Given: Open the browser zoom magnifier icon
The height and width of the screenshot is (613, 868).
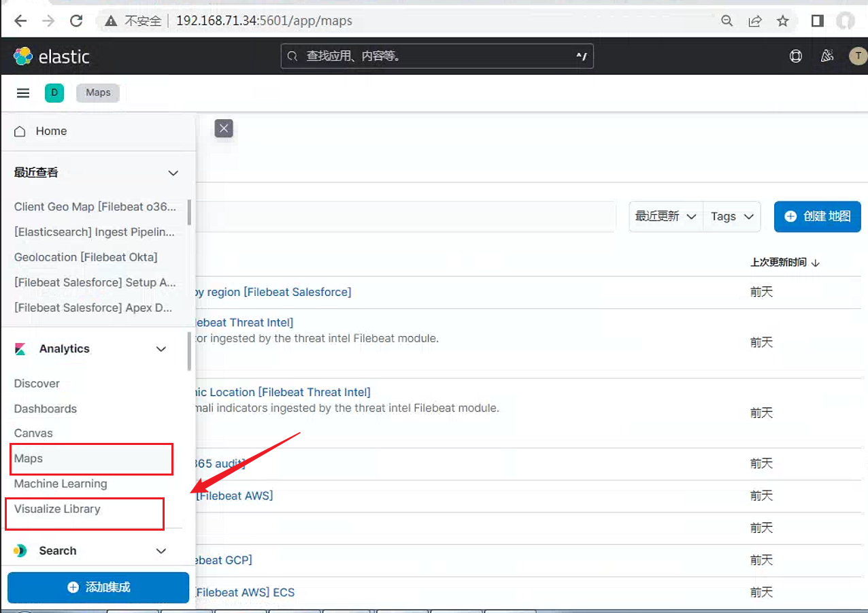Looking at the screenshot, I should [x=727, y=21].
